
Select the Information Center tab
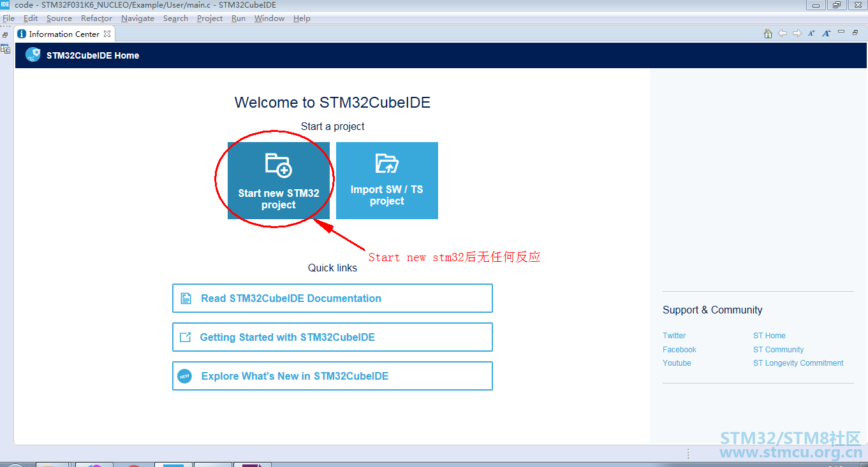coord(64,34)
